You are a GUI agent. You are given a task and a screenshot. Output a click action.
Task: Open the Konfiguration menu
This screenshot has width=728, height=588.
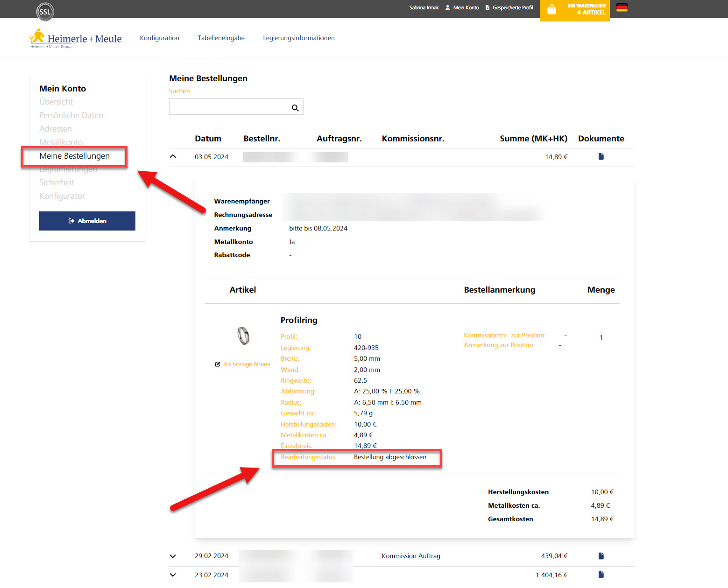point(159,38)
